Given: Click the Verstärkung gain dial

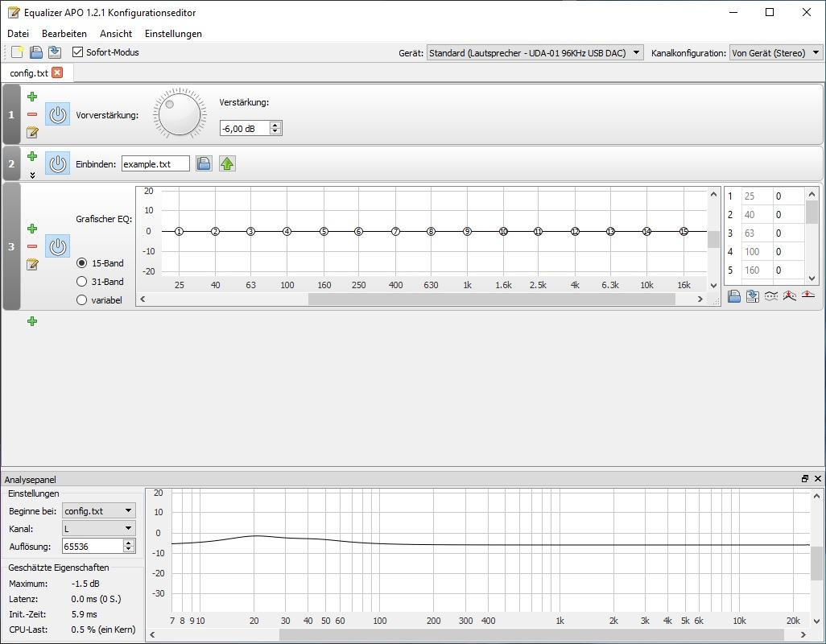Looking at the screenshot, I should click(179, 114).
